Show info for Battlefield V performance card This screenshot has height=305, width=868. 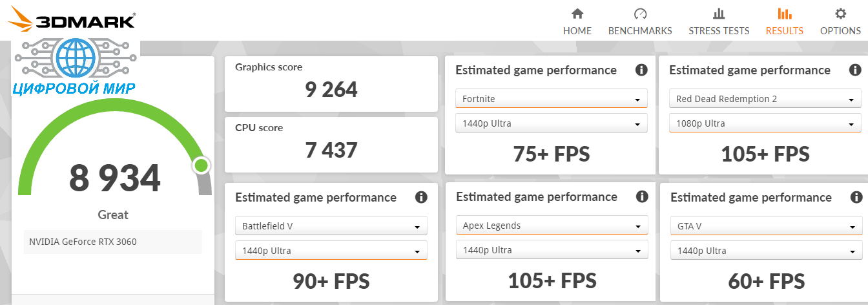click(421, 198)
